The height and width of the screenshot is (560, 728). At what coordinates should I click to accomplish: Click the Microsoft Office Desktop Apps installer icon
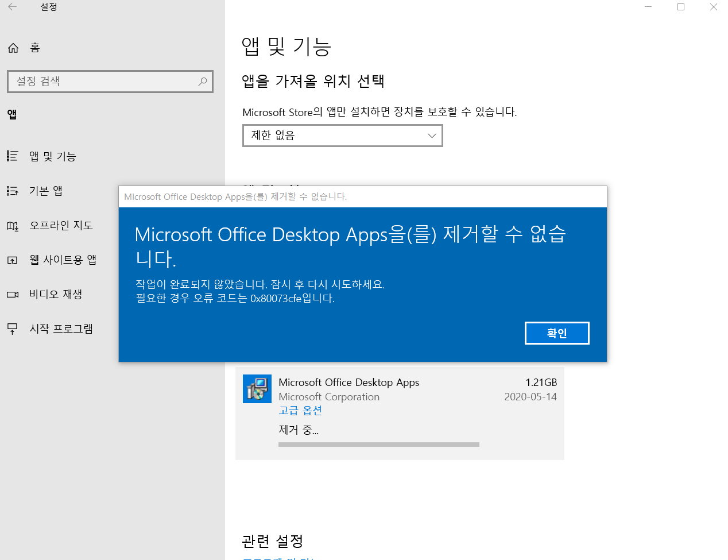tap(257, 389)
